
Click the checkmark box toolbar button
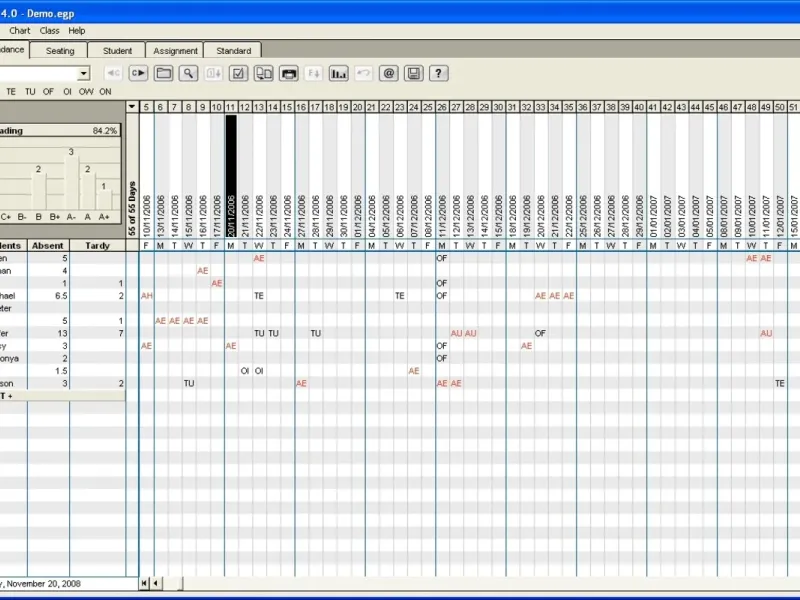coord(238,73)
